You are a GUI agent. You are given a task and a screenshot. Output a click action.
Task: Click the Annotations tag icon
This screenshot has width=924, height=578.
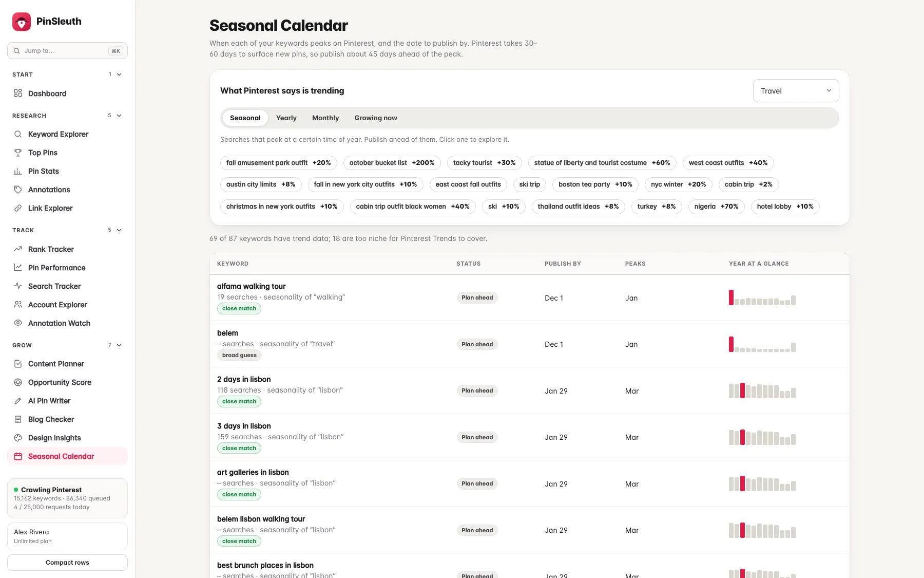click(x=18, y=190)
